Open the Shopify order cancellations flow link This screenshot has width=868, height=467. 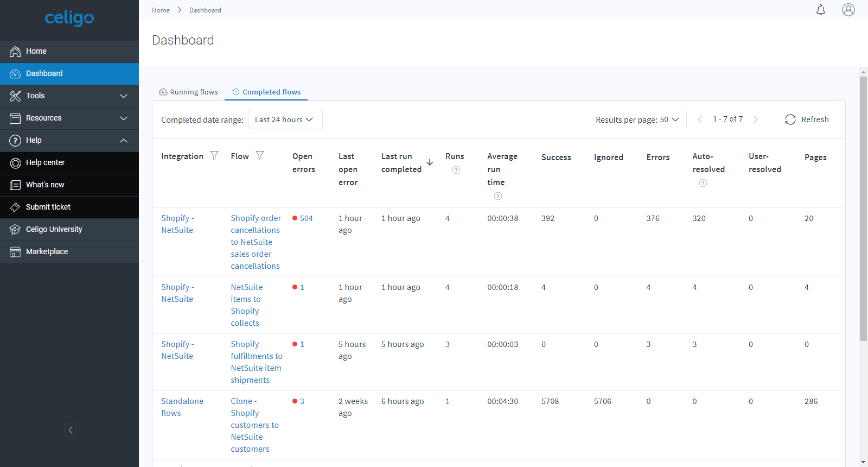(256, 242)
